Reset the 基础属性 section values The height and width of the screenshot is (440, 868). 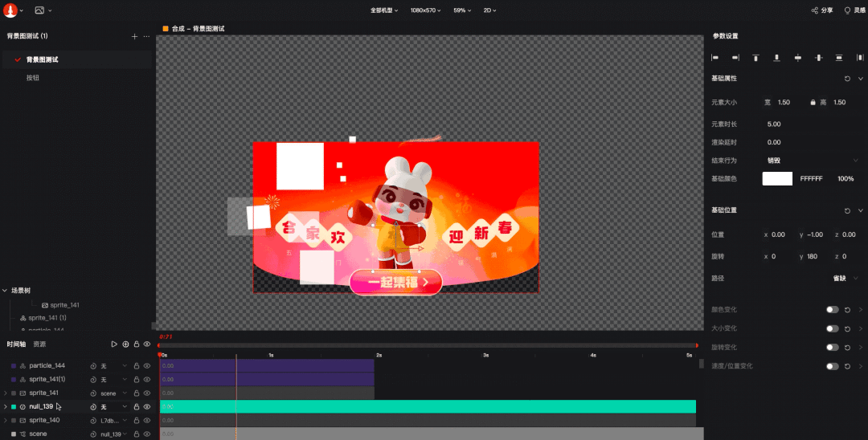pos(848,79)
